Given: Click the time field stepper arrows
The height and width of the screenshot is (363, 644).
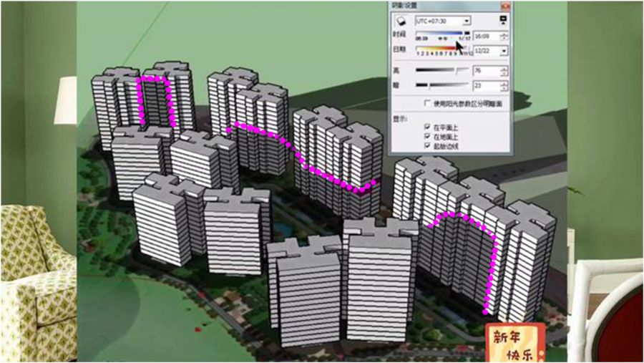Looking at the screenshot, I should pos(504,37).
